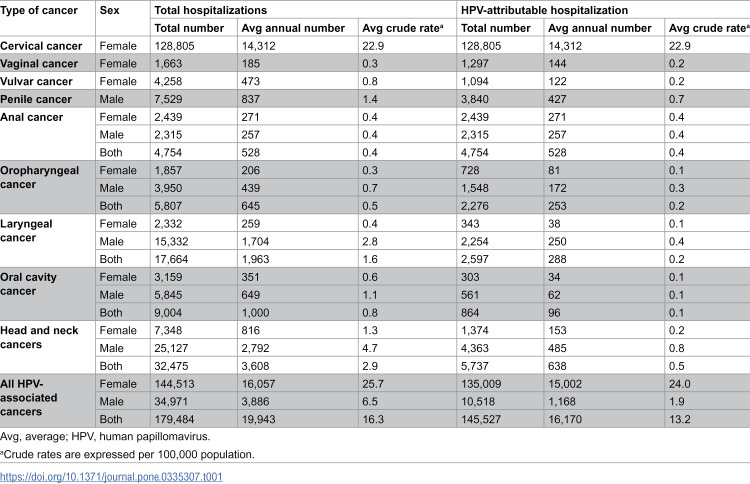The height and width of the screenshot is (484, 750).
Task: Select the Laryngeal cancer row label
Action: pos(26,231)
